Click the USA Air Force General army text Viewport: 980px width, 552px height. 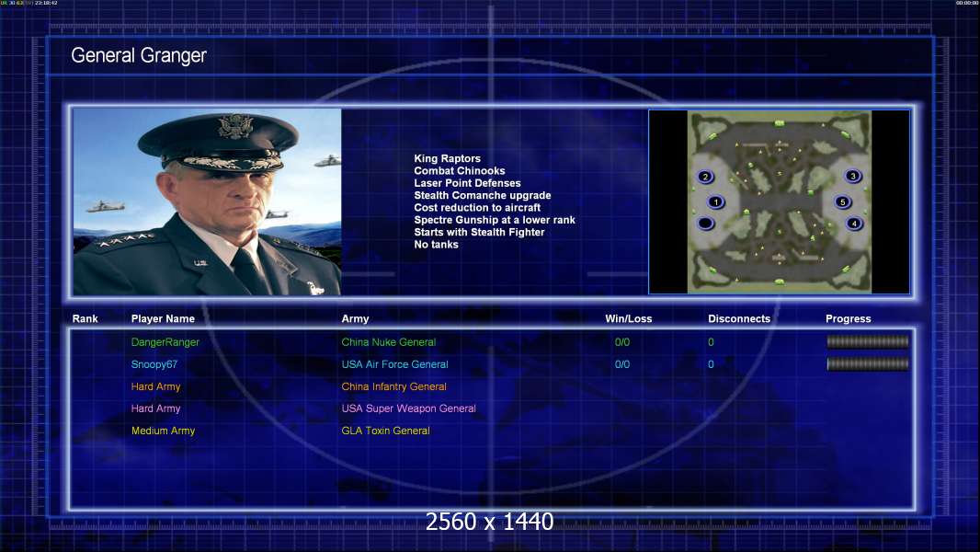pyautogui.click(x=394, y=364)
